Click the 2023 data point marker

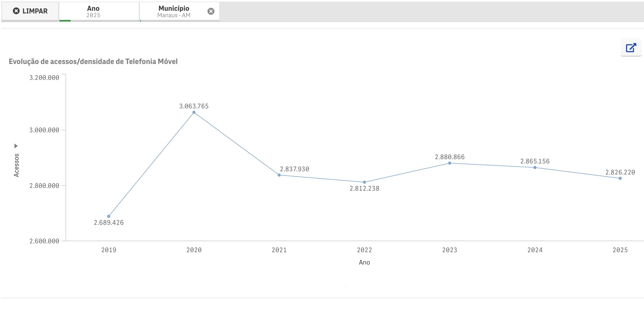tap(450, 163)
